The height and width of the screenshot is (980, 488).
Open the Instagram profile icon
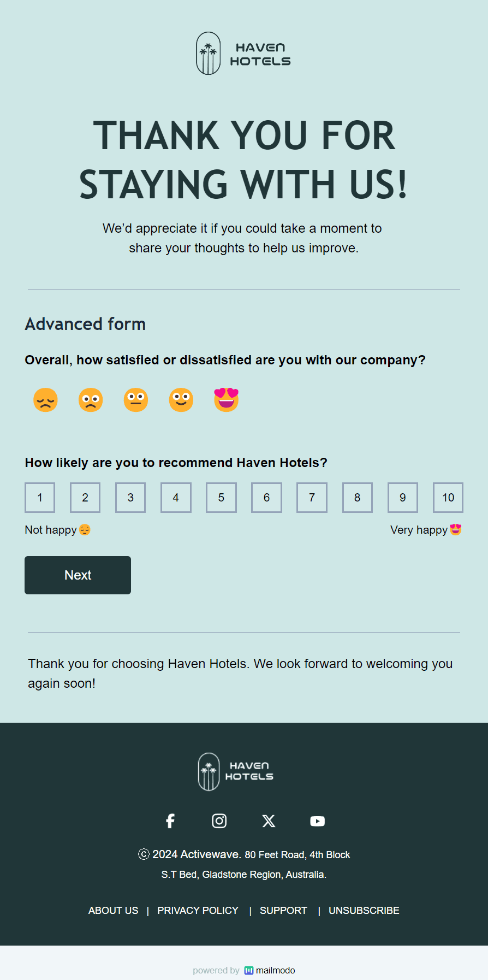[x=219, y=820]
